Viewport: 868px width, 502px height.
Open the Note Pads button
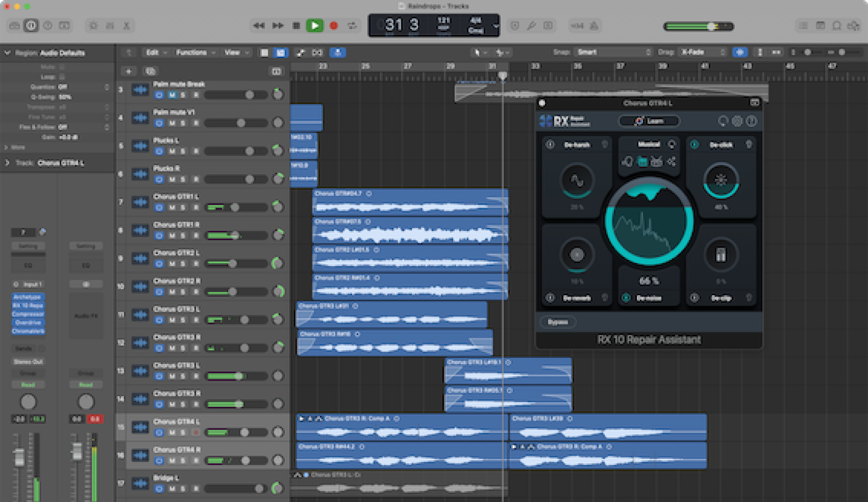point(820,26)
